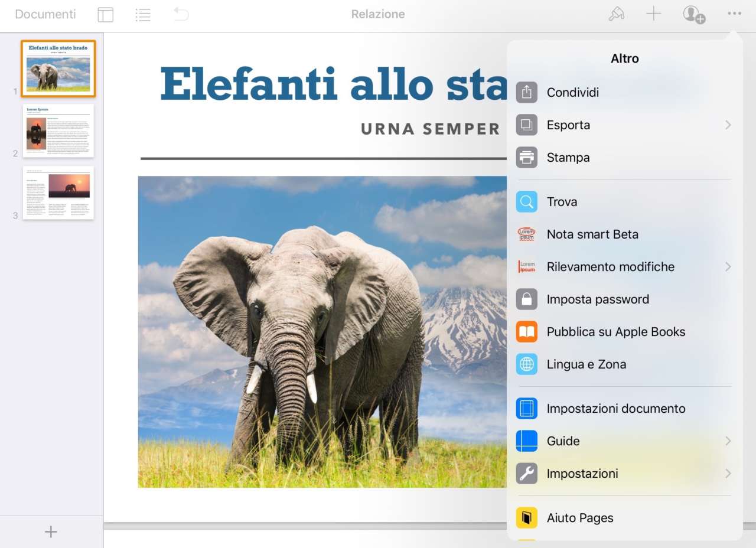
Task: Open Impostazioni documento entry
Action: point(625,409)
